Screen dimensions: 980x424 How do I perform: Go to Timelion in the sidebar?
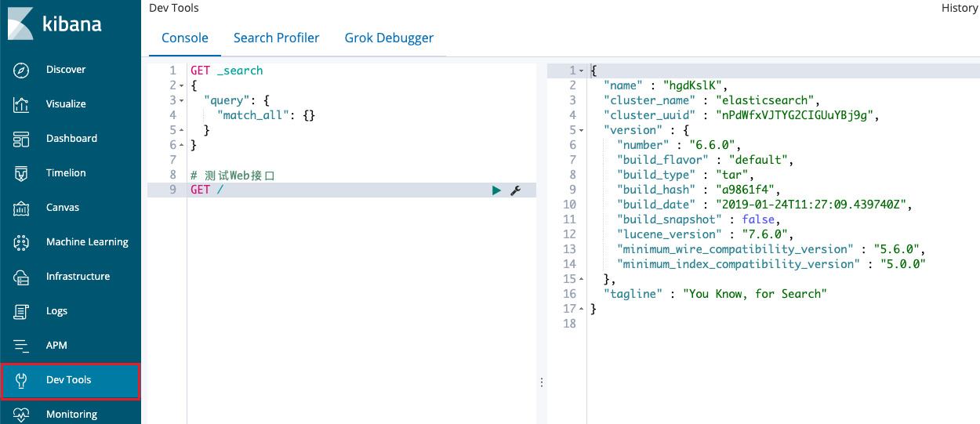point(66,173)
